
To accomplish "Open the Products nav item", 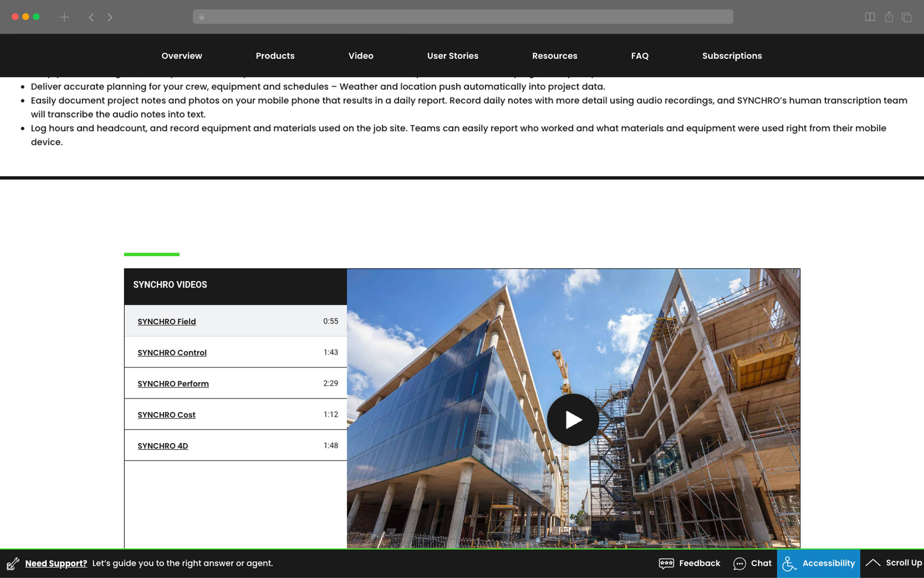I will (x=275, y=55).
